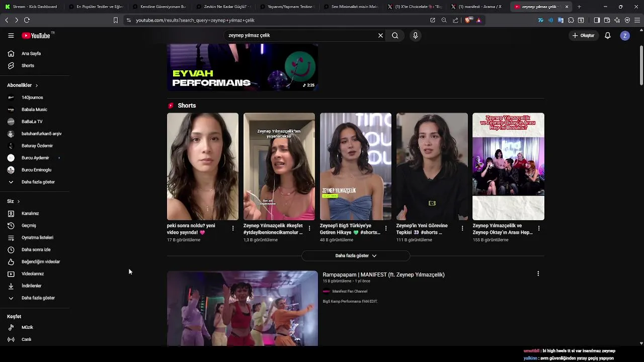Open the account avatar menu
Viewport: 644px width, 362px height.
[x=625, y=36]
